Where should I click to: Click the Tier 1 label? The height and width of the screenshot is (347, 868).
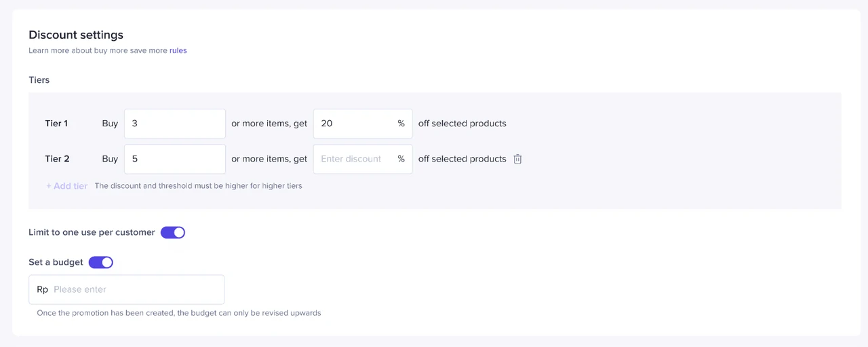[56, 124]
